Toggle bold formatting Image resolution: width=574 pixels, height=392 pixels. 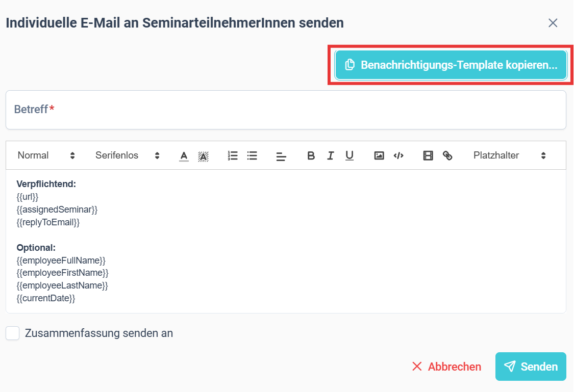[311, 156]
